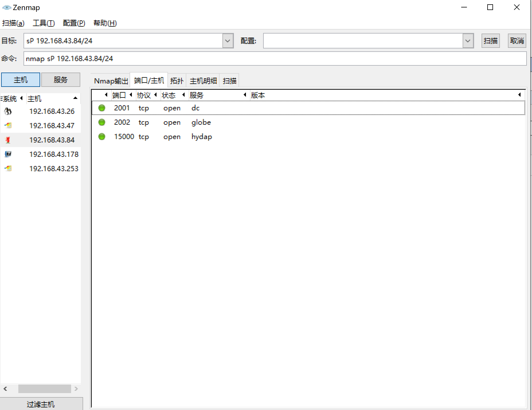The image size is (532, 410).
Task: Select host 192.168.43.178
Action: click(x=41, y=154)
